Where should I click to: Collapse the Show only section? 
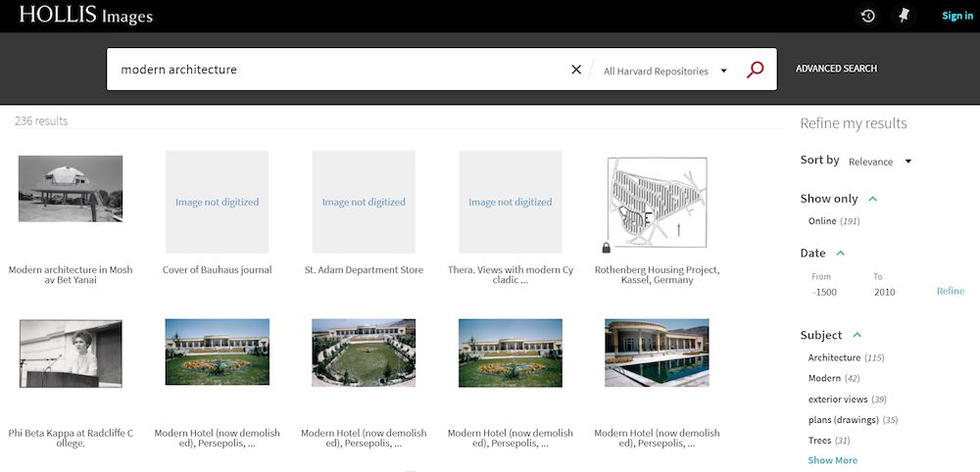(872, 199)
